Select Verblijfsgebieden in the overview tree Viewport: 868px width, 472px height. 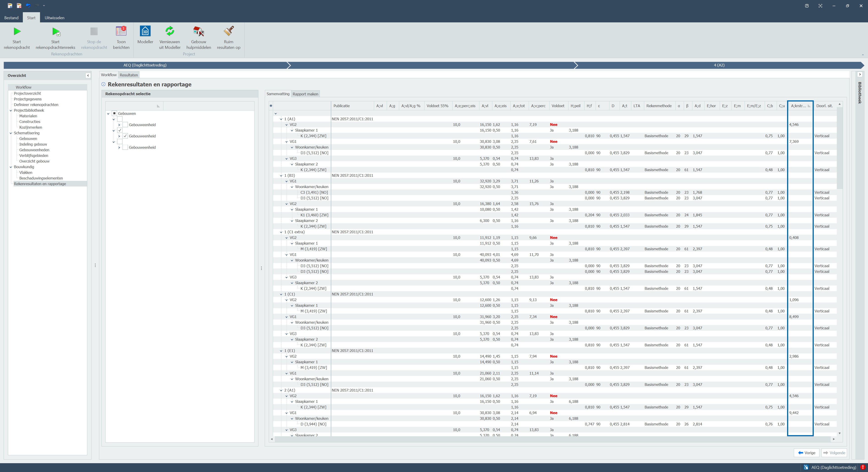[x=34, y=156]
